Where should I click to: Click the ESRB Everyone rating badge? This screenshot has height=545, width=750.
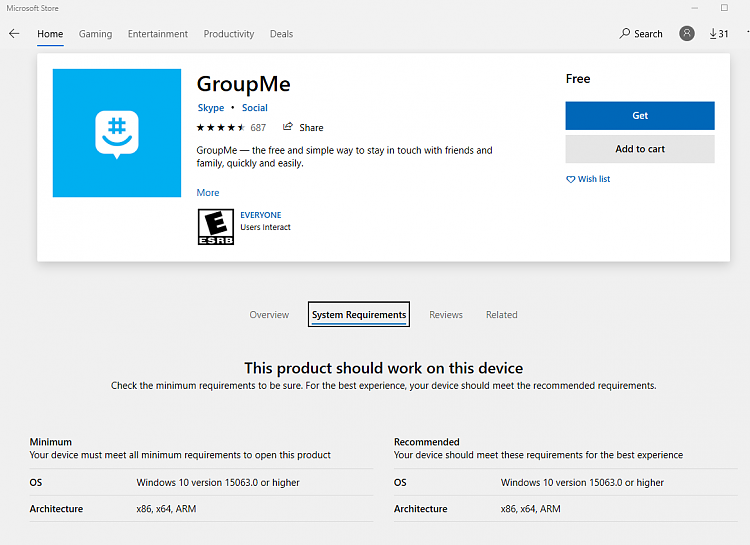coord(216,227)
